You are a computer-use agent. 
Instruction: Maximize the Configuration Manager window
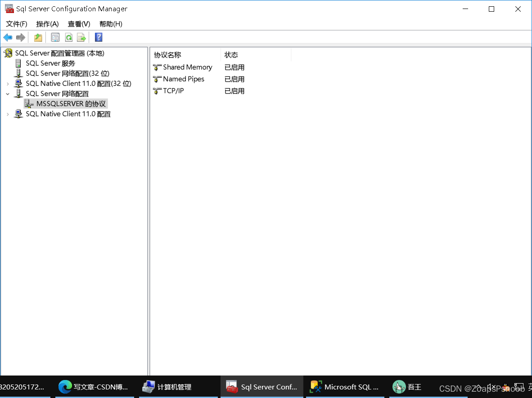click(x=491, y=9)
